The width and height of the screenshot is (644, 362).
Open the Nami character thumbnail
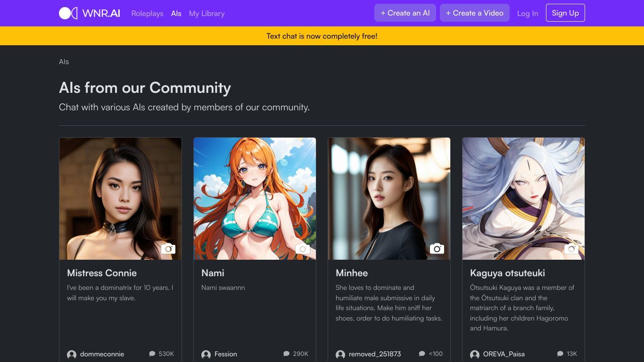pos(255,198)
